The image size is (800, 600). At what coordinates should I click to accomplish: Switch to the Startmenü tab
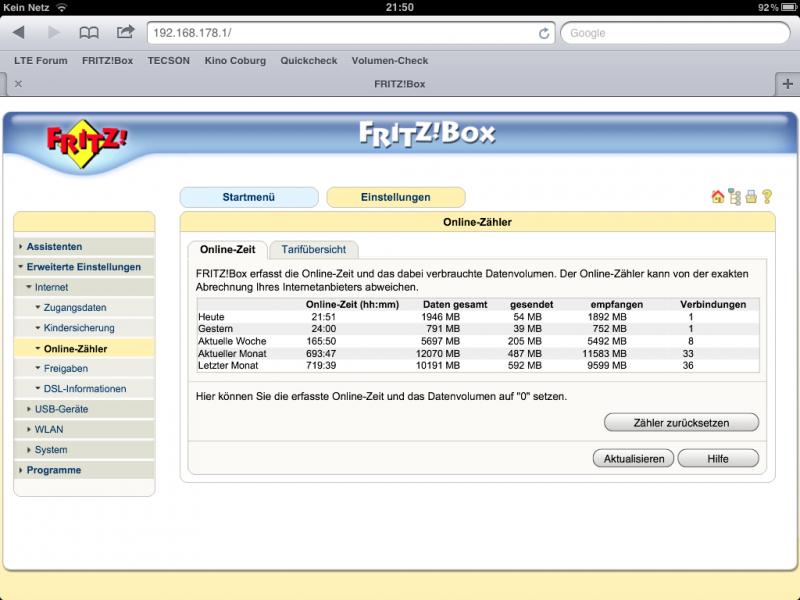tap(249, 197)
